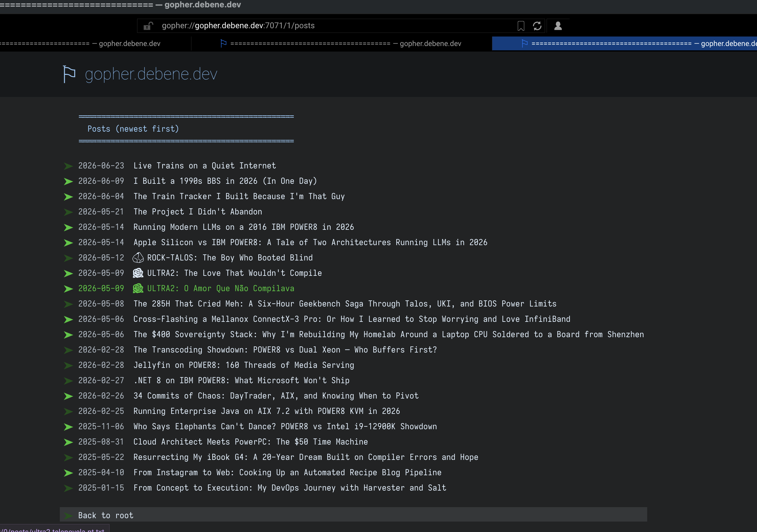
Task: Open Running Enterprise Java on AIX 7.2 post
Action: click(267, 411)
